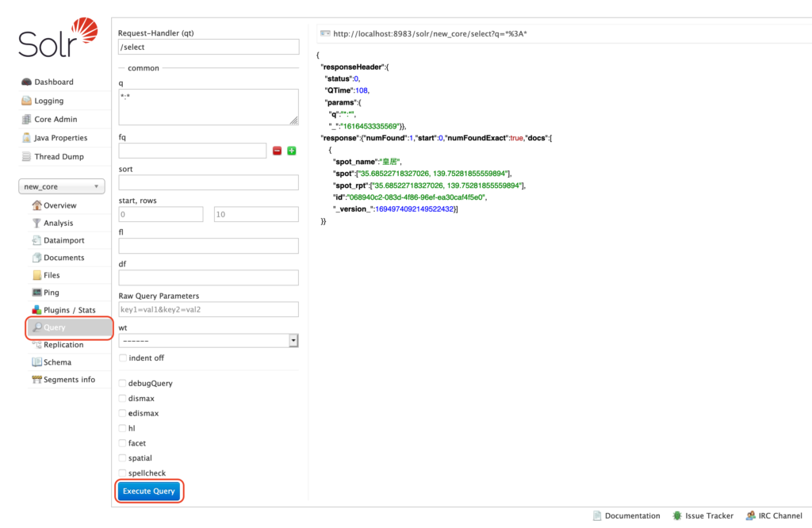Click the q query textarea
Viewport: 812px width, 528px height.
209,107
